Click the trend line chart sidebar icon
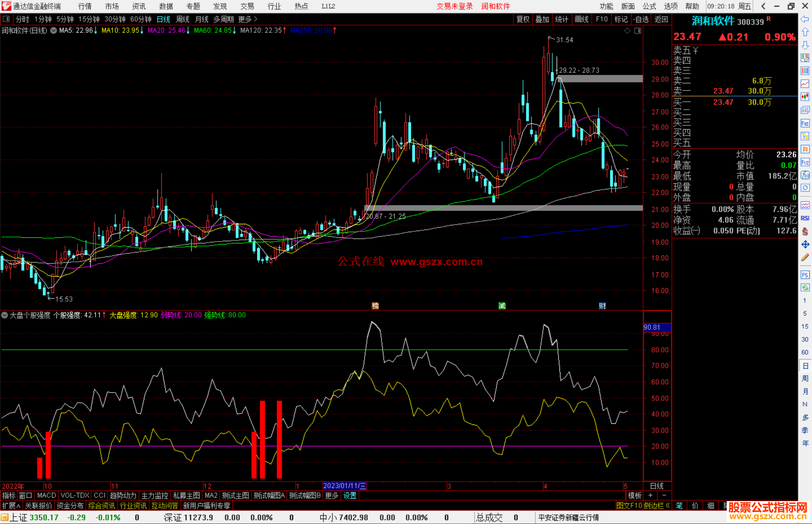Screen dimensions: 812x524 click(805, 84)
